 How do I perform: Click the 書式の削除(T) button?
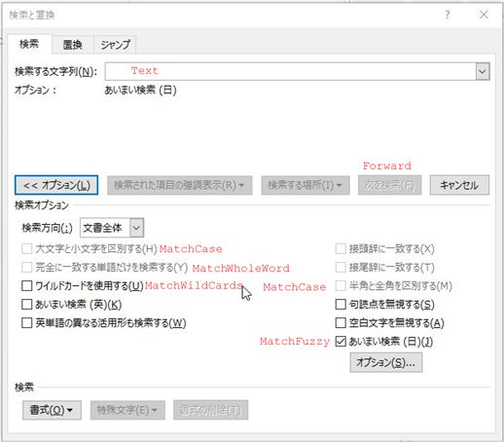(211, 410)
